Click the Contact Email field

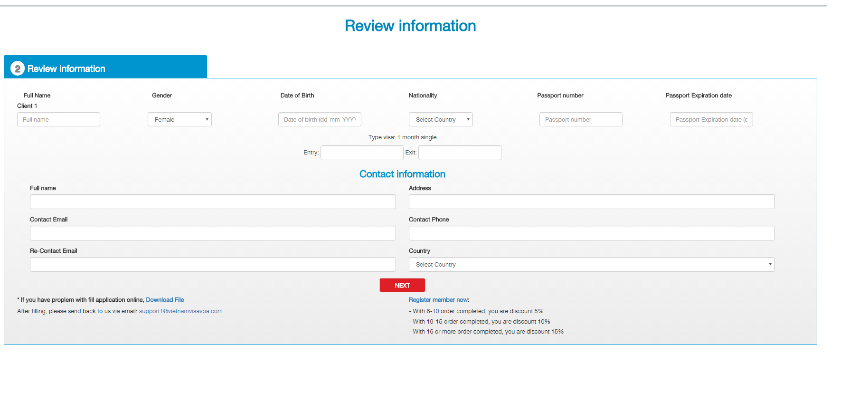213,233
